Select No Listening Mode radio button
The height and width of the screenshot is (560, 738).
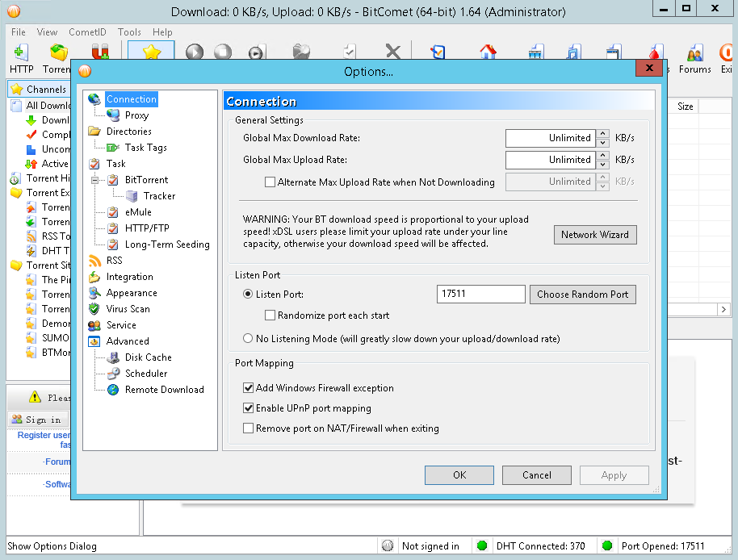(x=248, y=338)
